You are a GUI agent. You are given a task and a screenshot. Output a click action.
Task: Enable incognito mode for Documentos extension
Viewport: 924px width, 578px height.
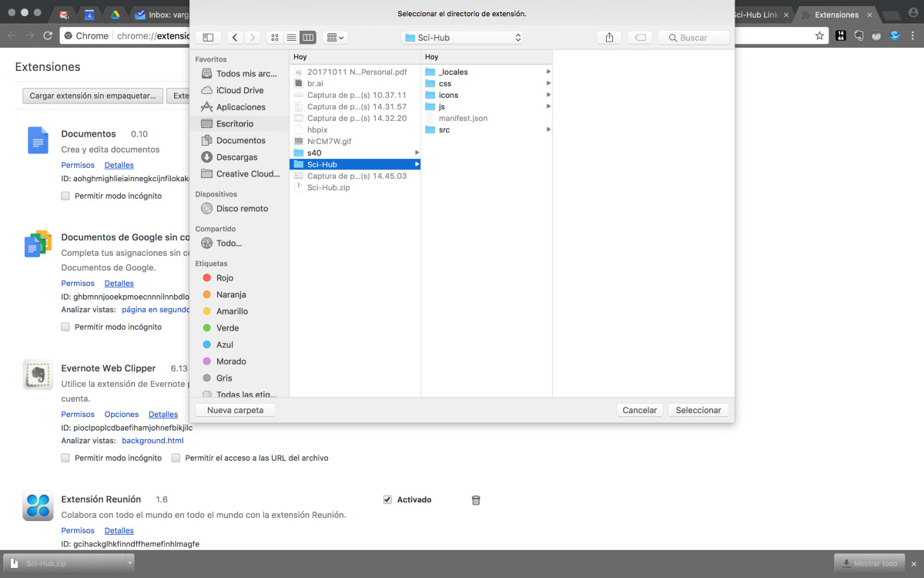tap(65, 196)
